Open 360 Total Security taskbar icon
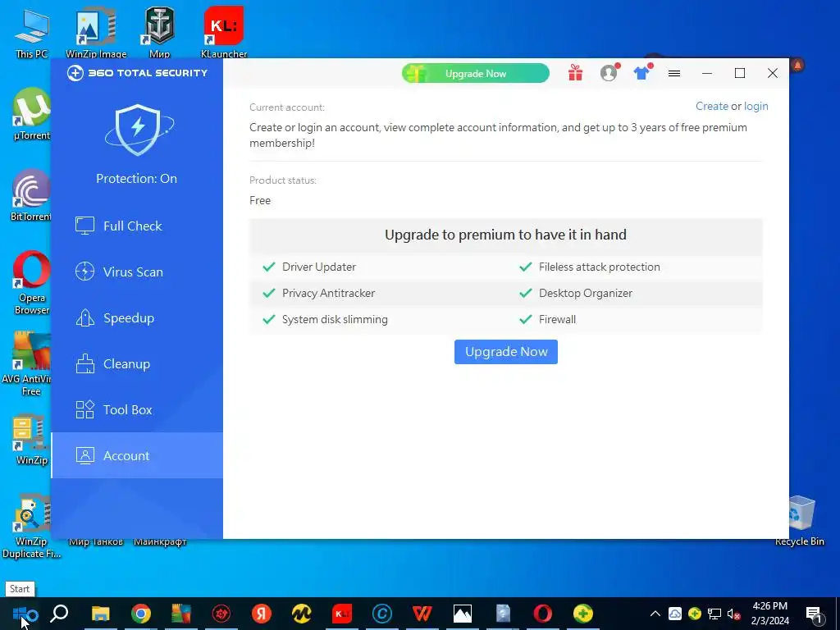This screenshot has width=840, height=630. (x=583, y=614)
